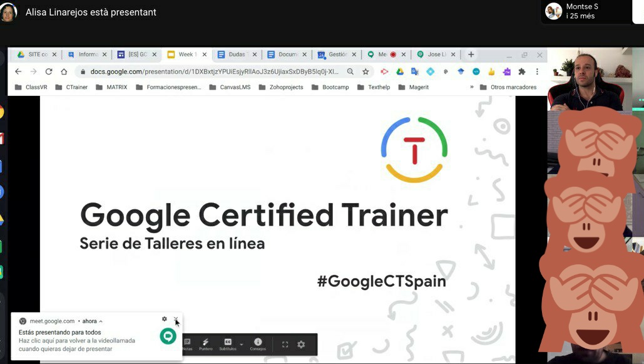
Task: Open the ClassVR bookmark folder
Action: [31, 87]
